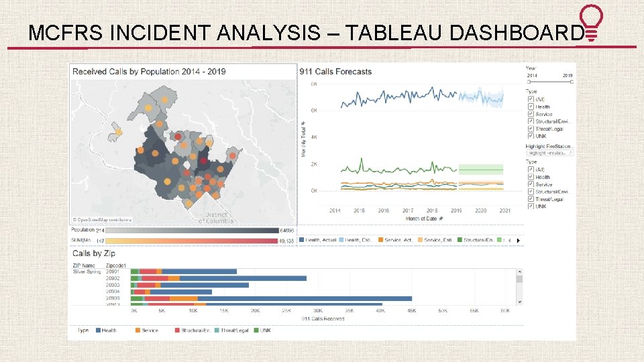
Task: Click Service, Esti light orange legend swatch
Action: click(x=420, y=240)
